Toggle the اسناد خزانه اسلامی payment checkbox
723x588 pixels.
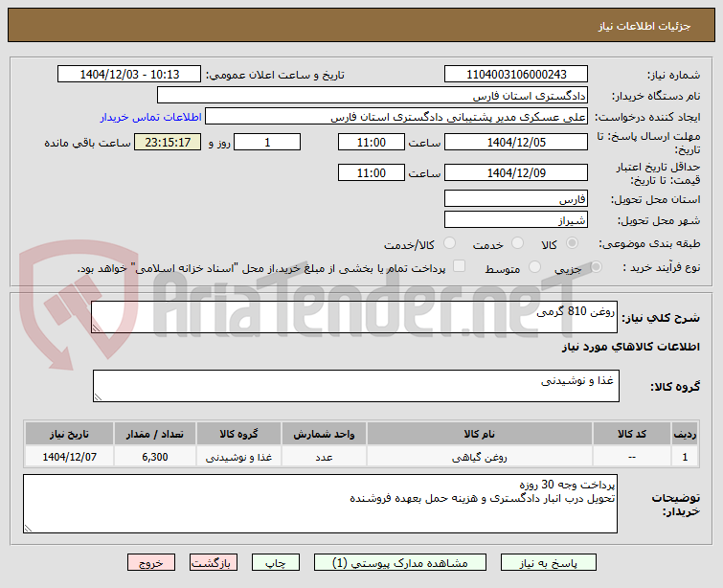(x=459, y=266)
